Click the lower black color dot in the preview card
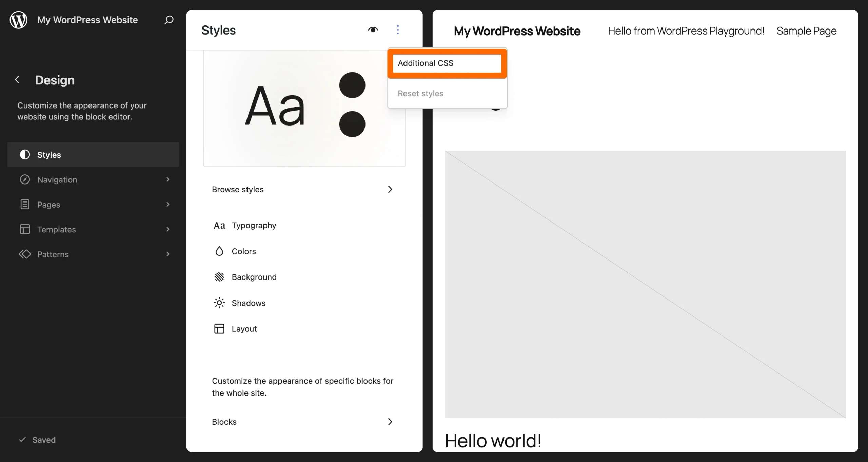The image size is (868, 462). point(352,124)
